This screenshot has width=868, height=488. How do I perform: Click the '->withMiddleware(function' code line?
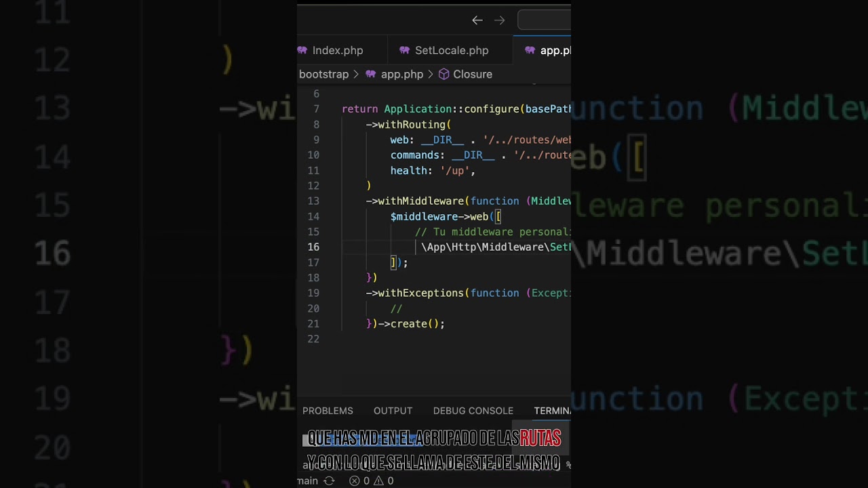[468, 201]
